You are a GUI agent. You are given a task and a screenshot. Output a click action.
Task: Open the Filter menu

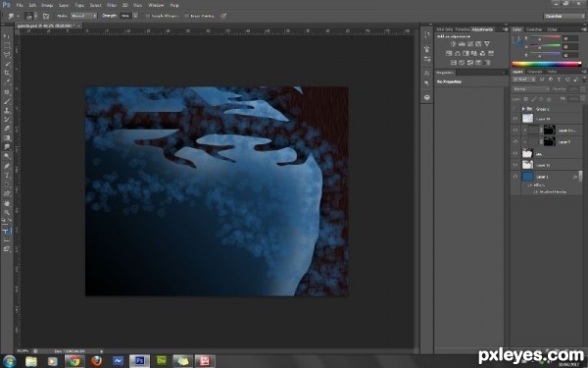click(x=112, y=5)
